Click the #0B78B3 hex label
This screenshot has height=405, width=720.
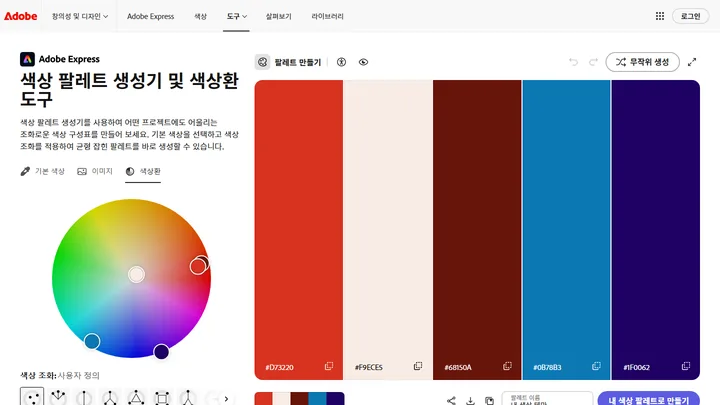pyautogui.click(x=547, y=367)
